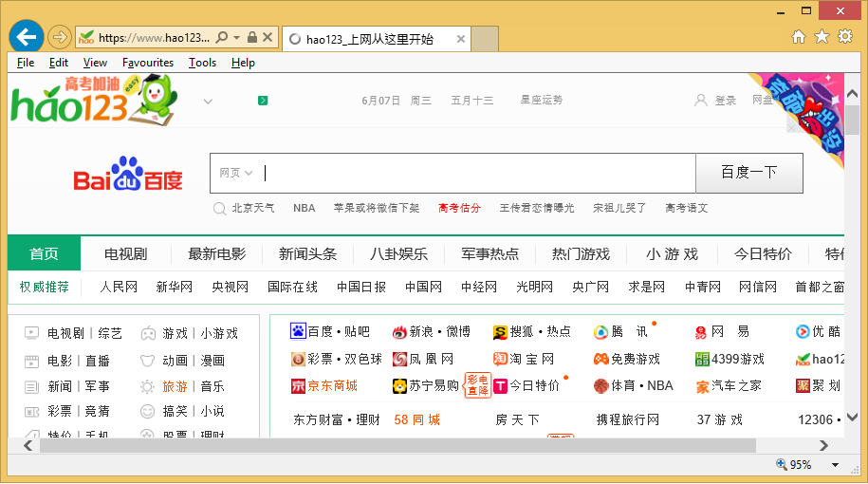This screenshot has height=484, width=868.
Task: Click the 登录 user login icon
Action: [701, 101]
